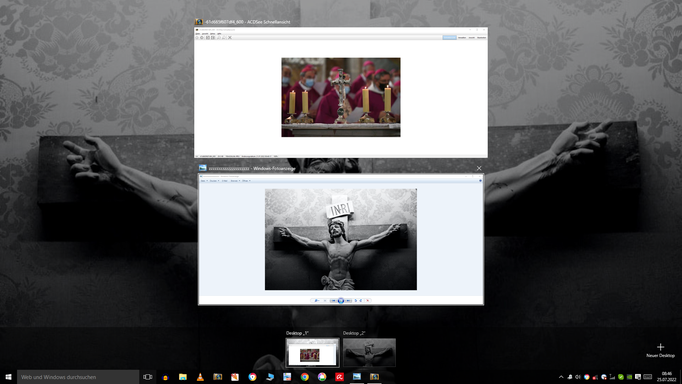Screen dimensions: 682x384
Task: Open Google Chrome from the taskbar
Action: [x=304, y=377]
